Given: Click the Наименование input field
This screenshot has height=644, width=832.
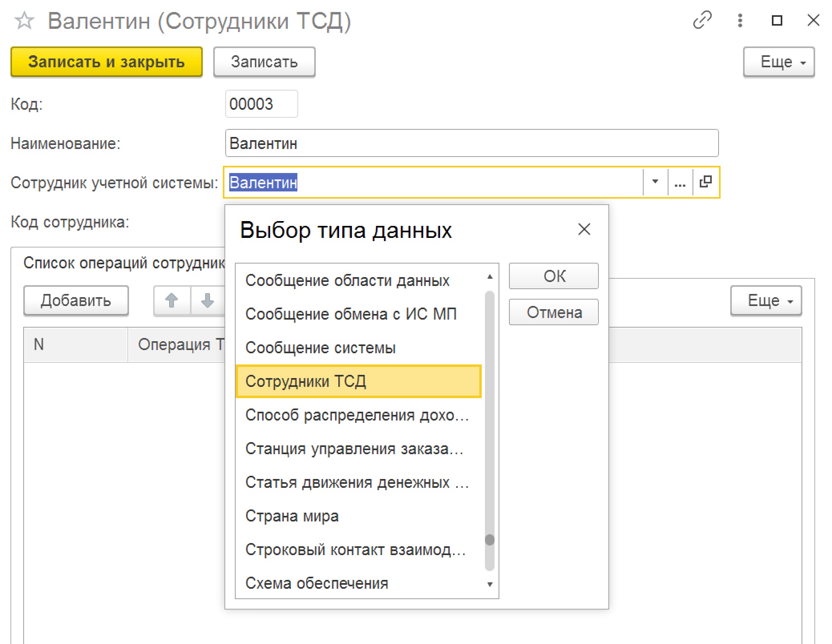Looking at the screenshot, I should (x=472, y=143).
